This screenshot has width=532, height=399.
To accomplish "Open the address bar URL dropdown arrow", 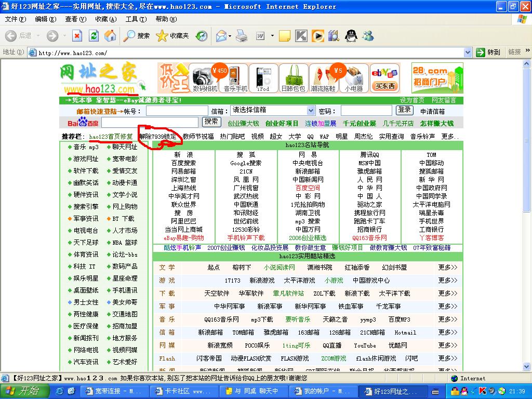I will [467, 52].
